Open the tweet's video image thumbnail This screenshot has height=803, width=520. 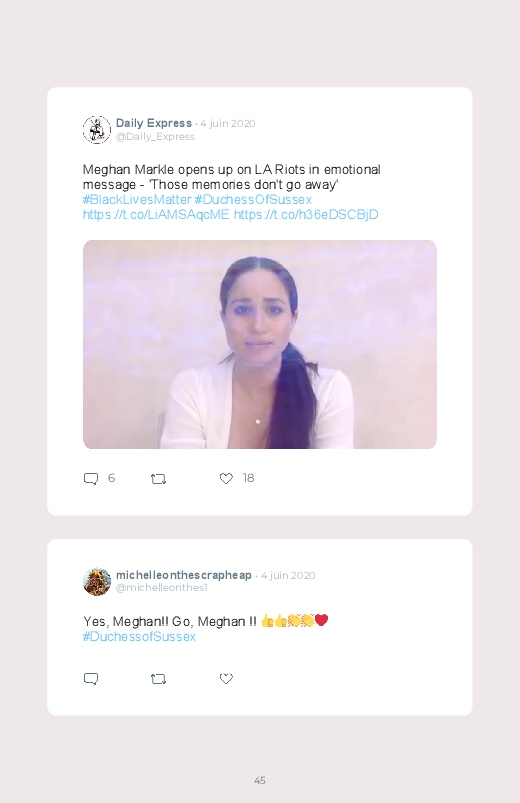coord(260,344)
